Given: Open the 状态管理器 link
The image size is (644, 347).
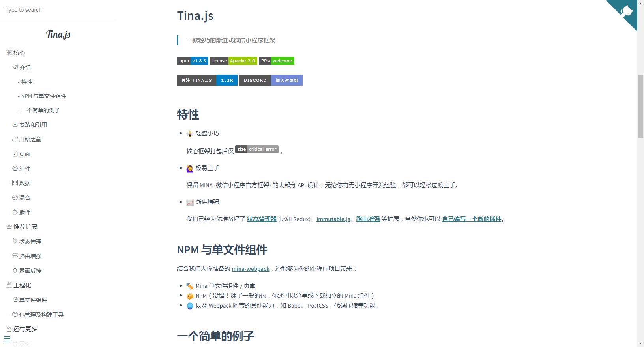Looking at the screenshot, I should (262, 219).
